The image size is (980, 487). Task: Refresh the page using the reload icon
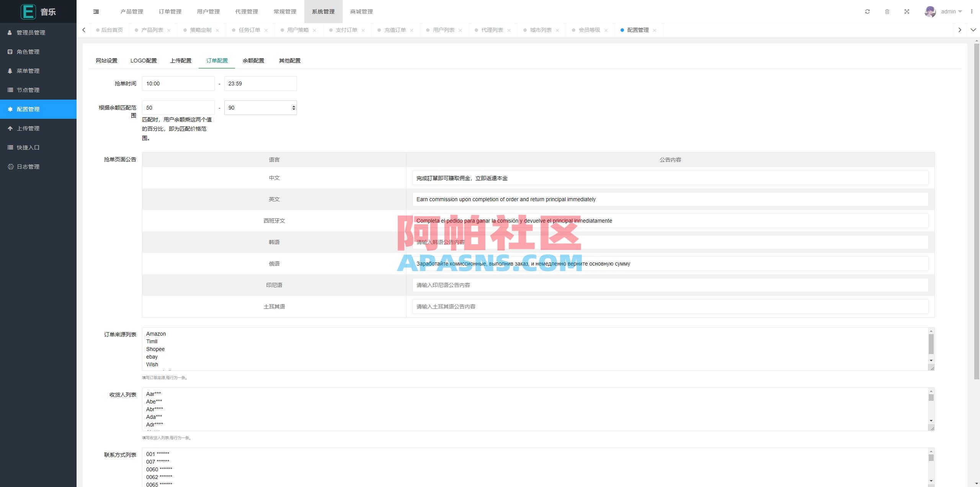point(868,11)
